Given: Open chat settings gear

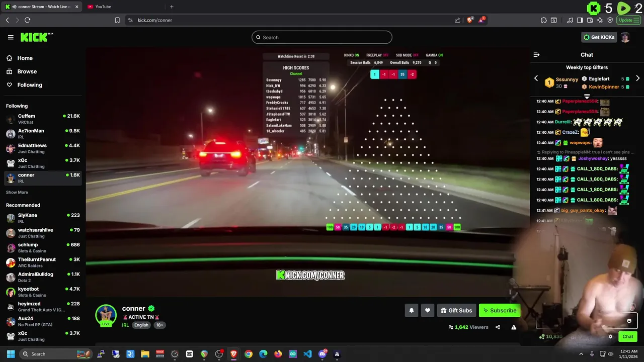Looking at the screenshot, I should click(610, 337).
